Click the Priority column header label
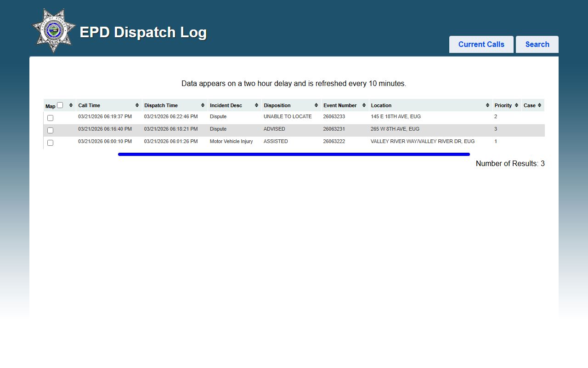This screenshot has width=588, height=368. tap(503, 105)
